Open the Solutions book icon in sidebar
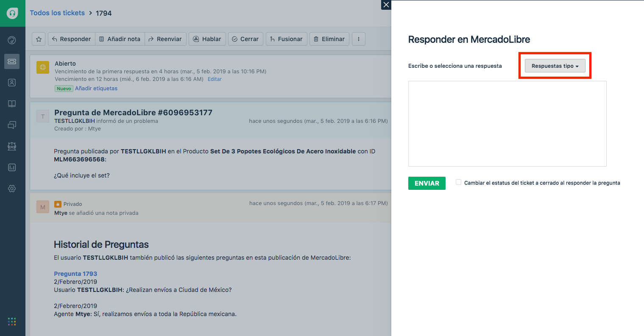644x336 pixels. pos(12,104)
